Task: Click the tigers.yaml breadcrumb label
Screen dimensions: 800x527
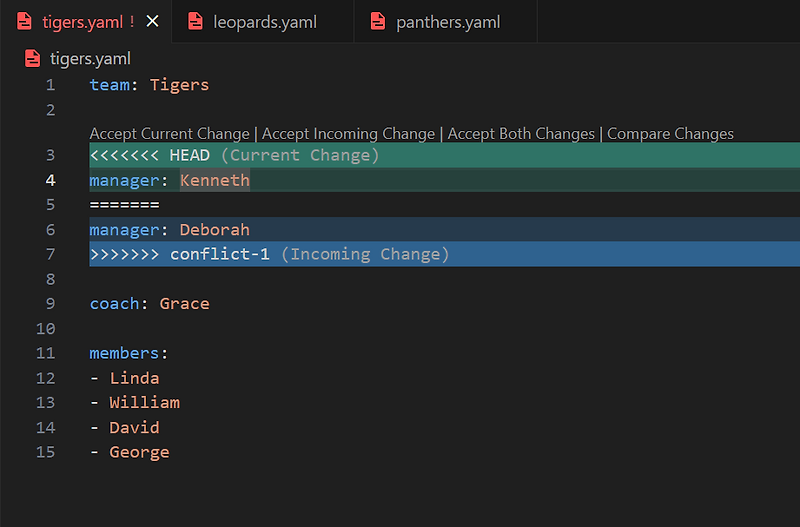Action: point(90,59)
